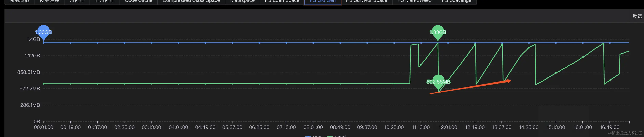Click the 572.2MB y-axis label
This screenshot has width=644, height=137.
click(x=30, y=89)
